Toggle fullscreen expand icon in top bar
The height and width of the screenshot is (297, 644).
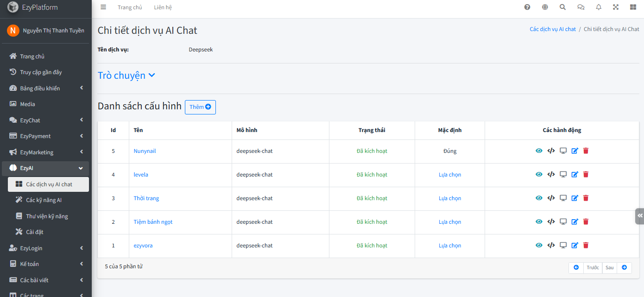[x=616, y=7]
